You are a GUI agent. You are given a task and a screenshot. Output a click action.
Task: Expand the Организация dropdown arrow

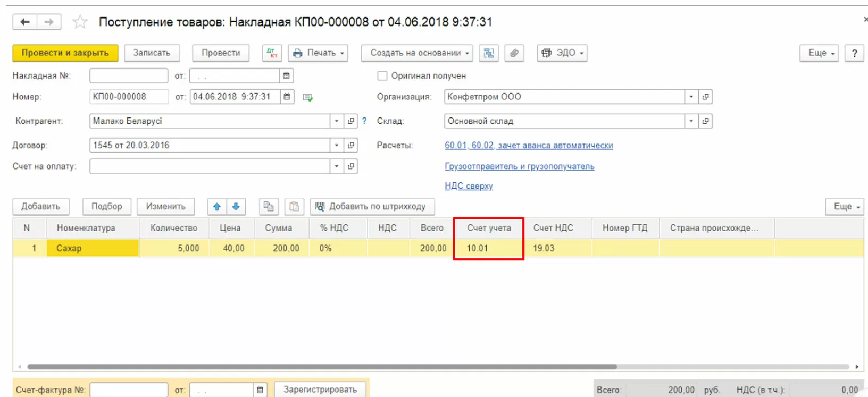pyautogui.click(x=691, y=97)
